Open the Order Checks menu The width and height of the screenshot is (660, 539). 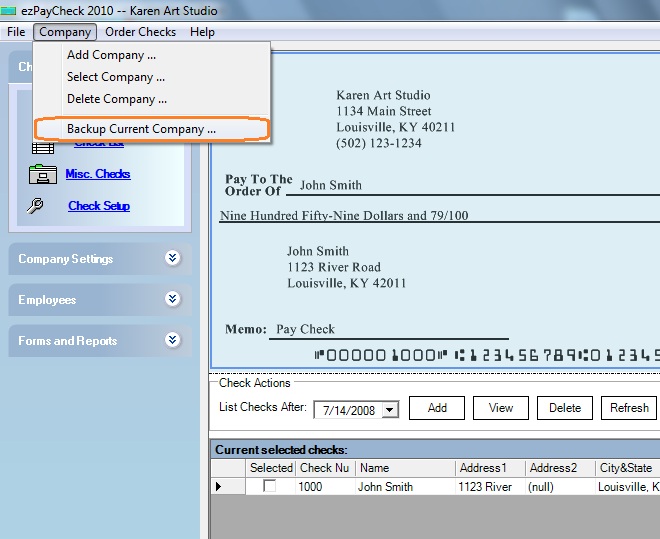coord(140,32)
